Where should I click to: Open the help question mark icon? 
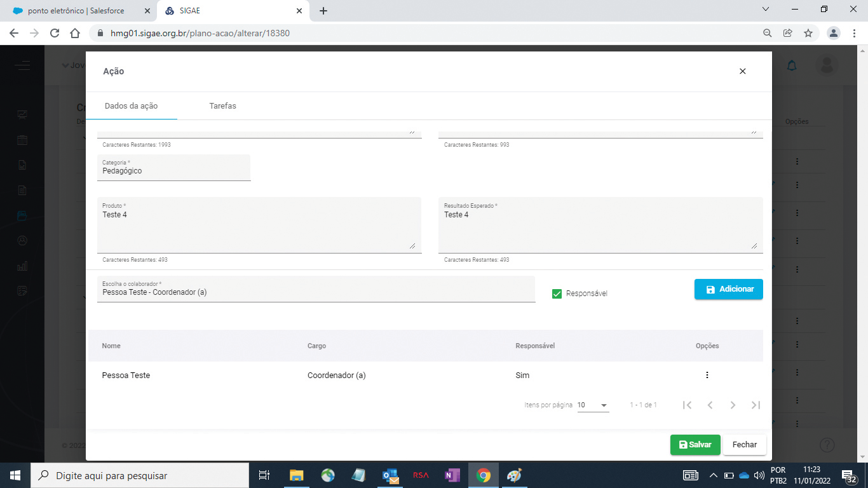[x=827, y=445]
